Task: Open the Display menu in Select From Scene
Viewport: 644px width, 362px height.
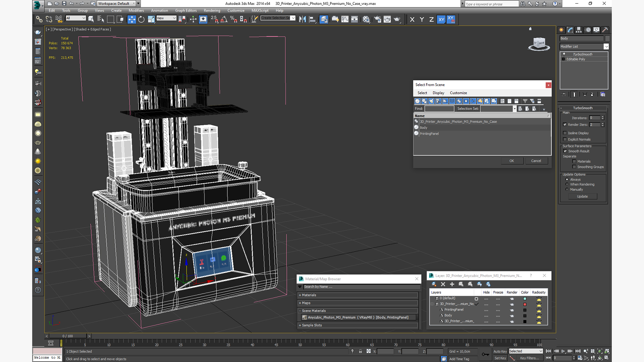Action: click(x=438, y=93)
